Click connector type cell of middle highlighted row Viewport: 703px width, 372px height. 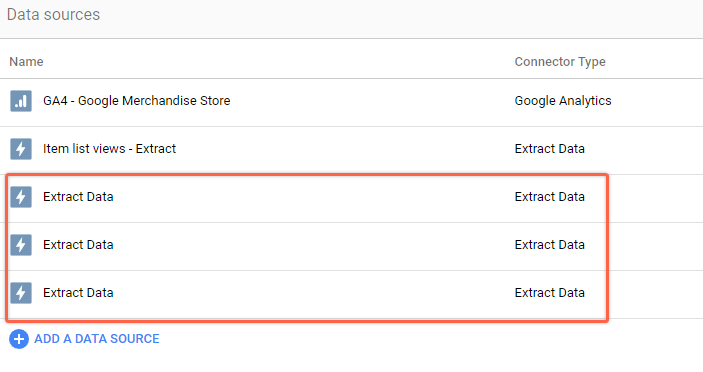(549, 245)
